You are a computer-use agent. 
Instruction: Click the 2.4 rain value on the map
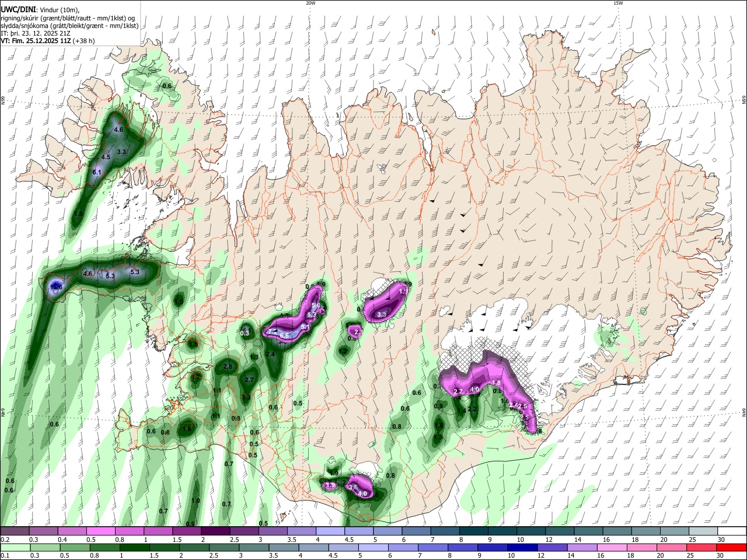point(270,354)
